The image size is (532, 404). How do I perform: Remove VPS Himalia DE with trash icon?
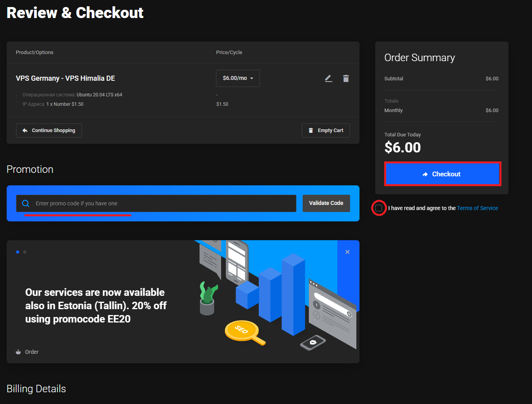pyautogui.click(x=346, y=78)
